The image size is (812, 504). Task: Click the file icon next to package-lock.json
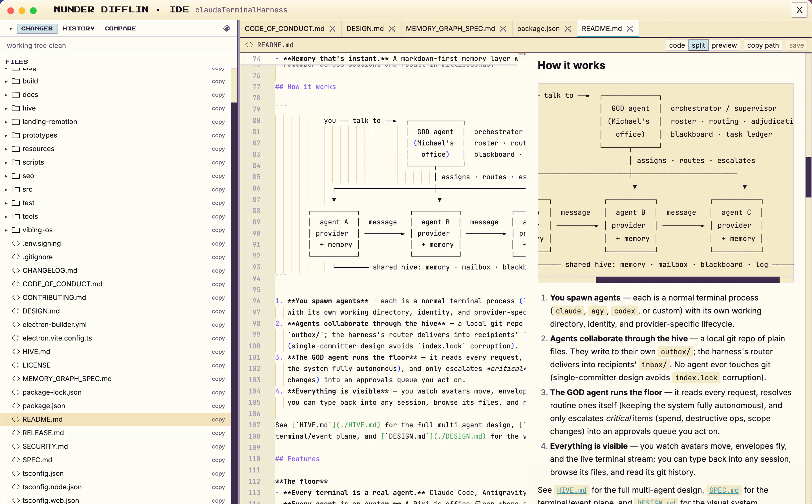(16, 392)
